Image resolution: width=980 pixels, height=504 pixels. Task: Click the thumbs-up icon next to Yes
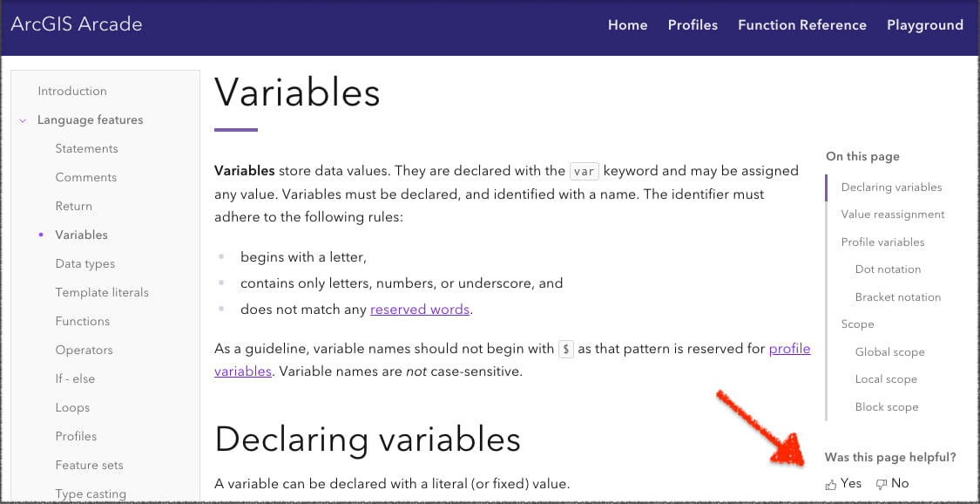point(830,483)
